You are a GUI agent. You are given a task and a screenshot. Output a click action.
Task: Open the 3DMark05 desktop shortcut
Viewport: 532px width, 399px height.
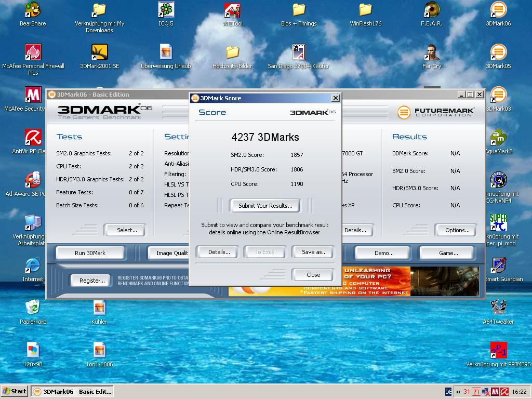pos(498,52)
